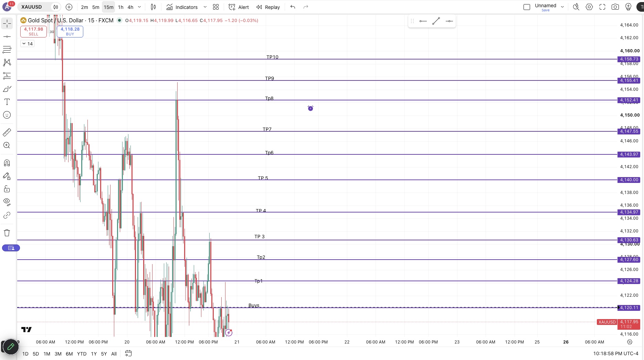
Task: Remove drawings with the trash icon
Action: pyautogui.click(x=7, y=233)
